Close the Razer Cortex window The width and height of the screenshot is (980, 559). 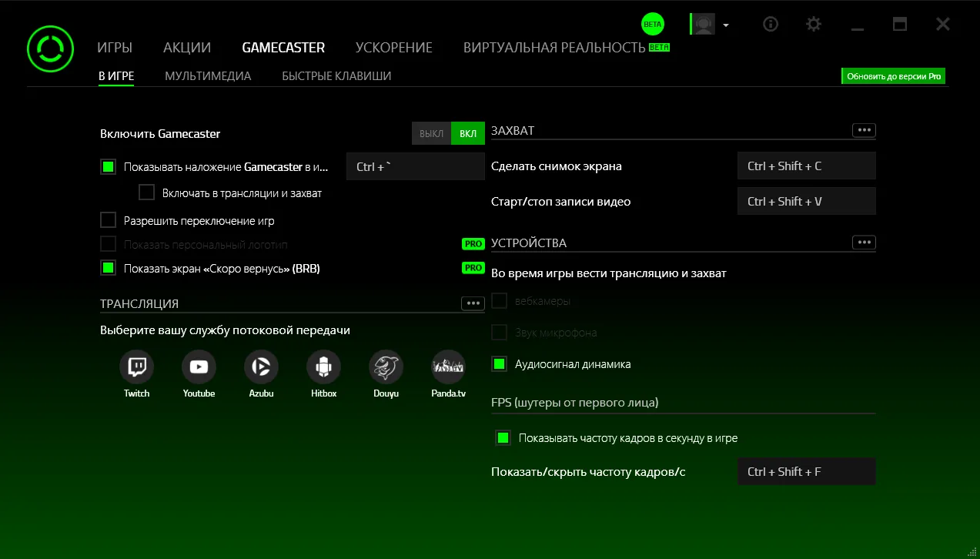click(x=943, y=24)
